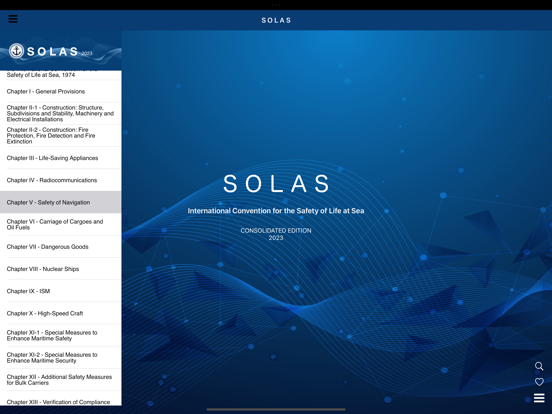The image size is (552, 414).
Task: Open Chapter II-1 Construction: Structure, Subdivisions
Action: (61, 113)
